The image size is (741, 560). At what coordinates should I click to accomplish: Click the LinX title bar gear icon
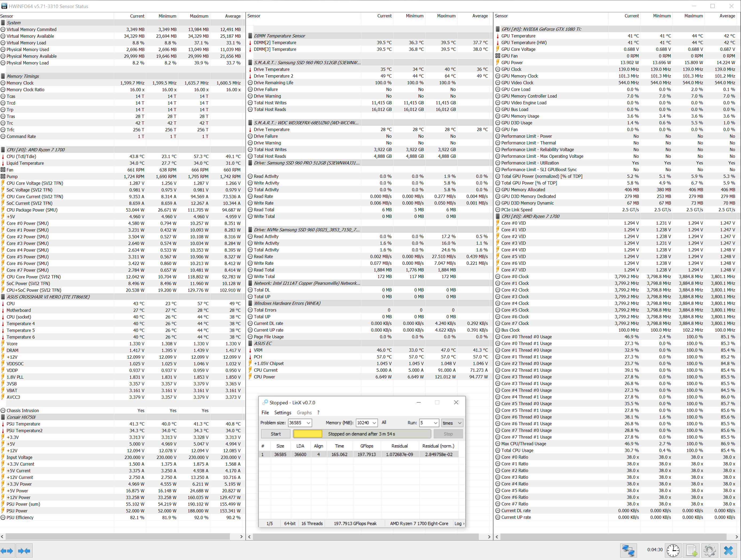[265, 402]
